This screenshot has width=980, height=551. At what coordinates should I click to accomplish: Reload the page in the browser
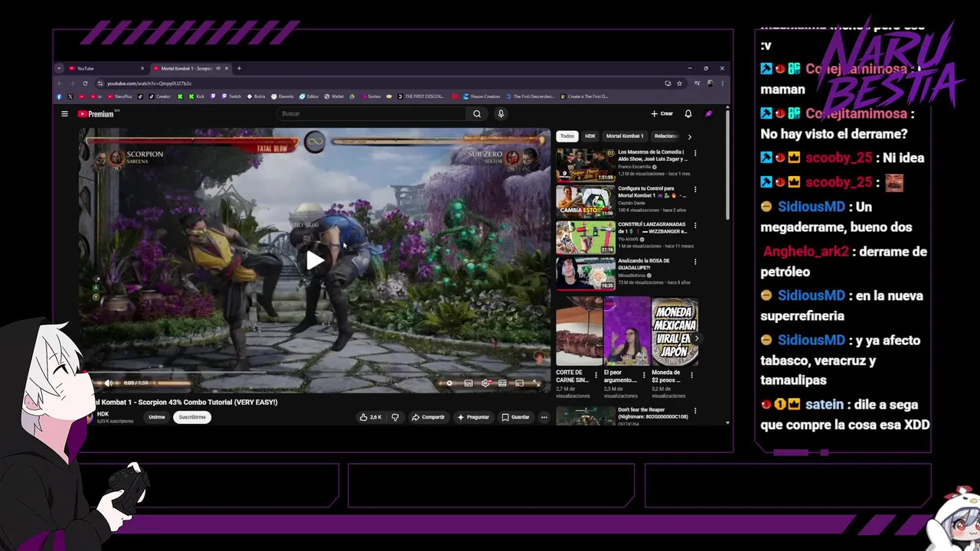click(87, 83)
